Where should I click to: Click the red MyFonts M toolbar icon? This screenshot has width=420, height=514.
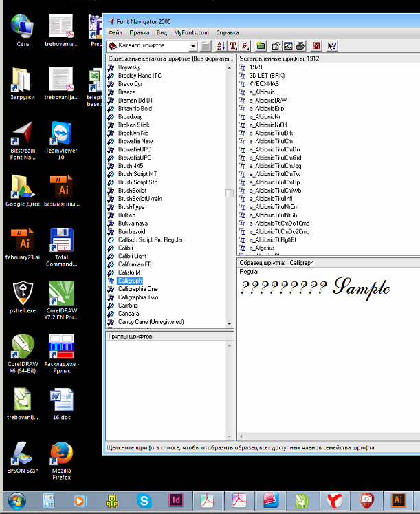pyautogui.click(x=316, y=46)
